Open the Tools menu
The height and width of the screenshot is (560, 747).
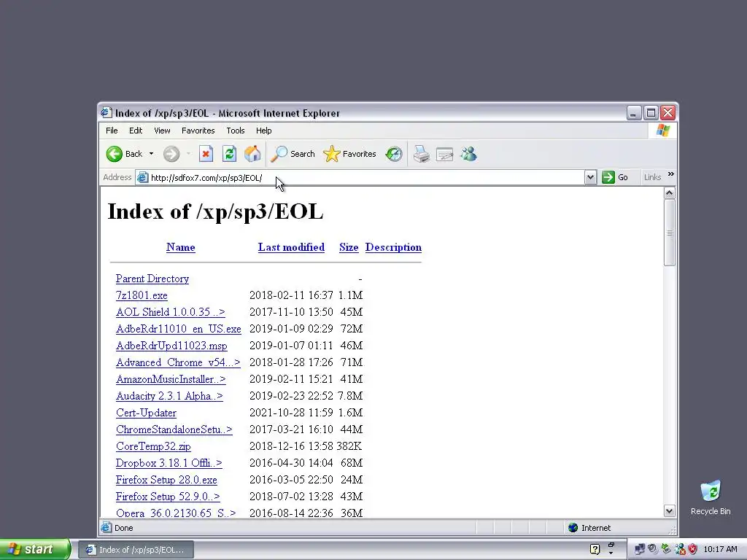(x=236, y=131)
